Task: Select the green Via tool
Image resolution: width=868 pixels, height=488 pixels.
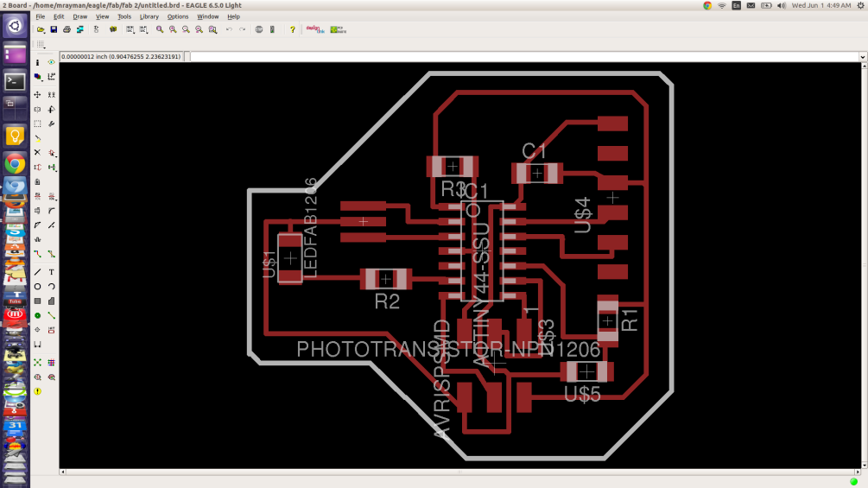Action: 38,315
